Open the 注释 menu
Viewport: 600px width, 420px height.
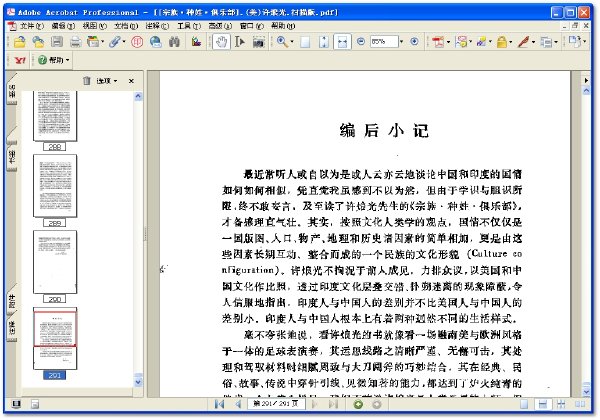coord(157,26)
